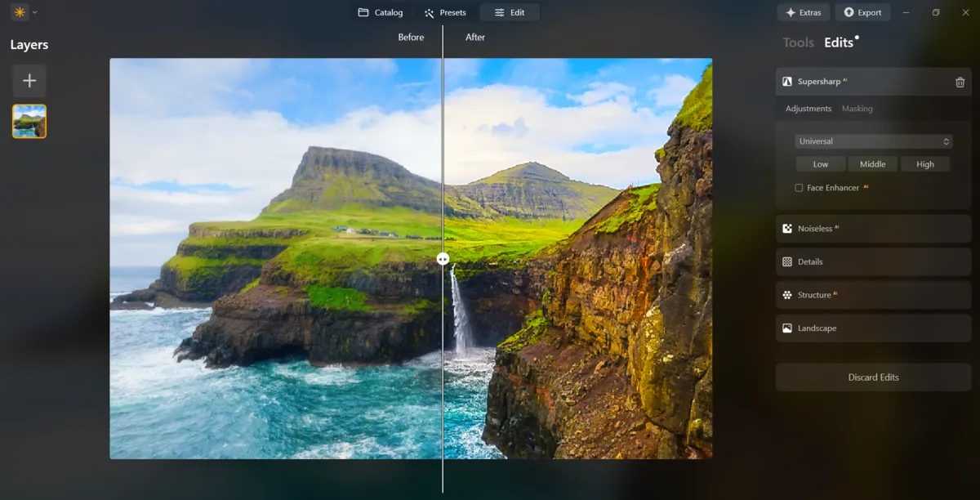
Task: Open the Landscape tool
Action: point(872,328)
